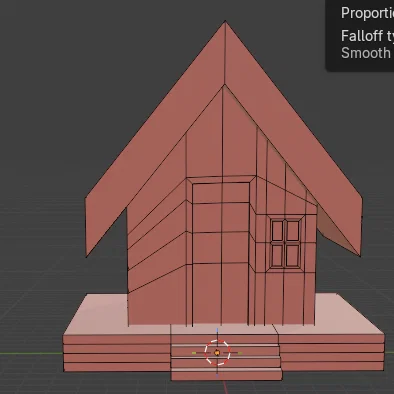Select the roof peak vertex of the house
Screen dimensions: 394x394
coord(225,21)
